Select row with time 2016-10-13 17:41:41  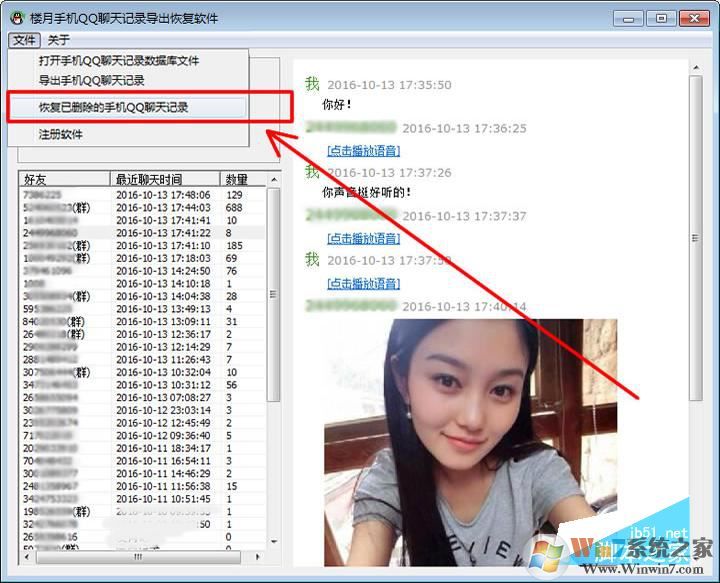142,220
